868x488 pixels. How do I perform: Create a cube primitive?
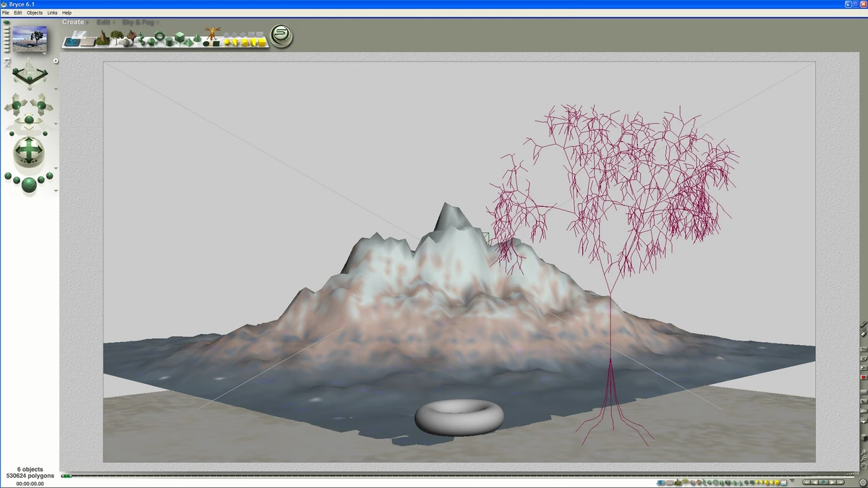coord(179,38)
